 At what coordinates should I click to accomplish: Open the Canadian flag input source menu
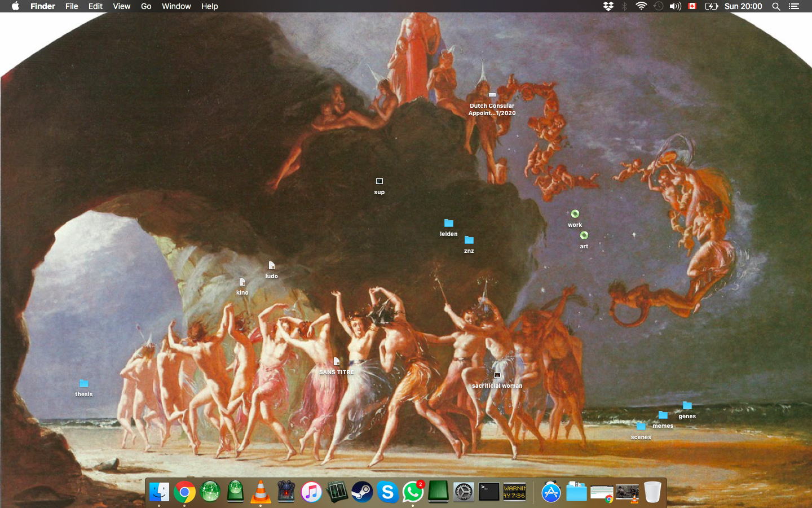click(x=692, y=6)
